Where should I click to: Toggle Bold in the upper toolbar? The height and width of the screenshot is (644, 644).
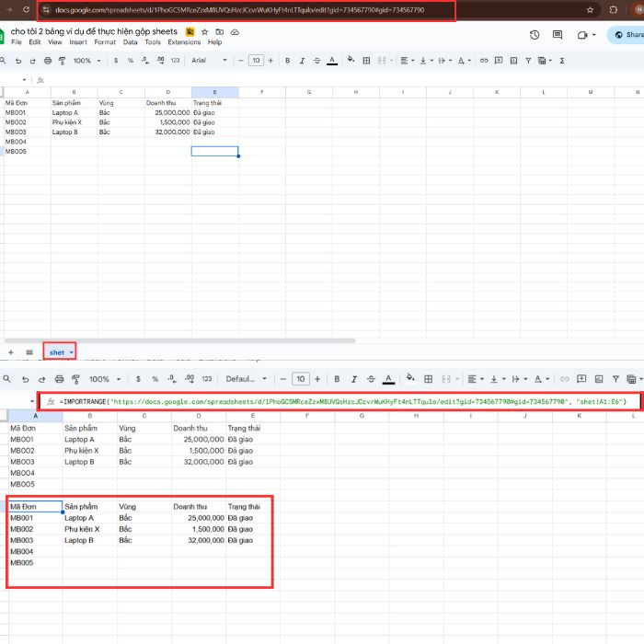(287, 61)
